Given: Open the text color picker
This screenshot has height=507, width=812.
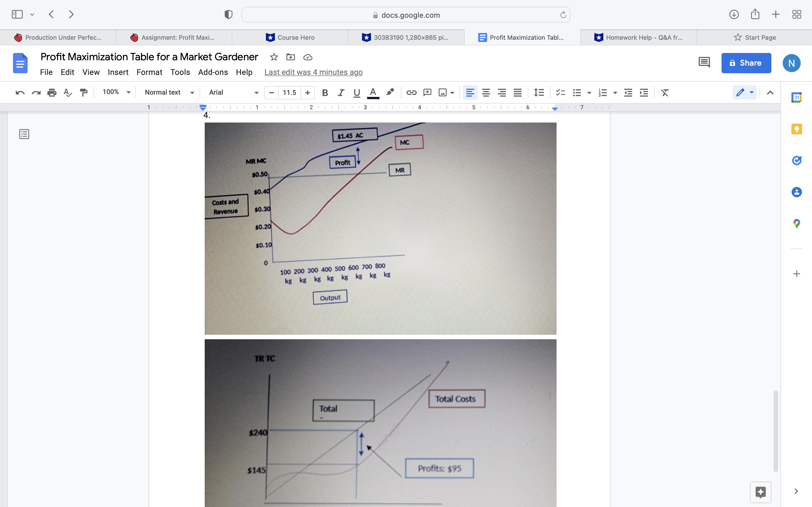Looking at the screenshot, I should click(373, 93).
